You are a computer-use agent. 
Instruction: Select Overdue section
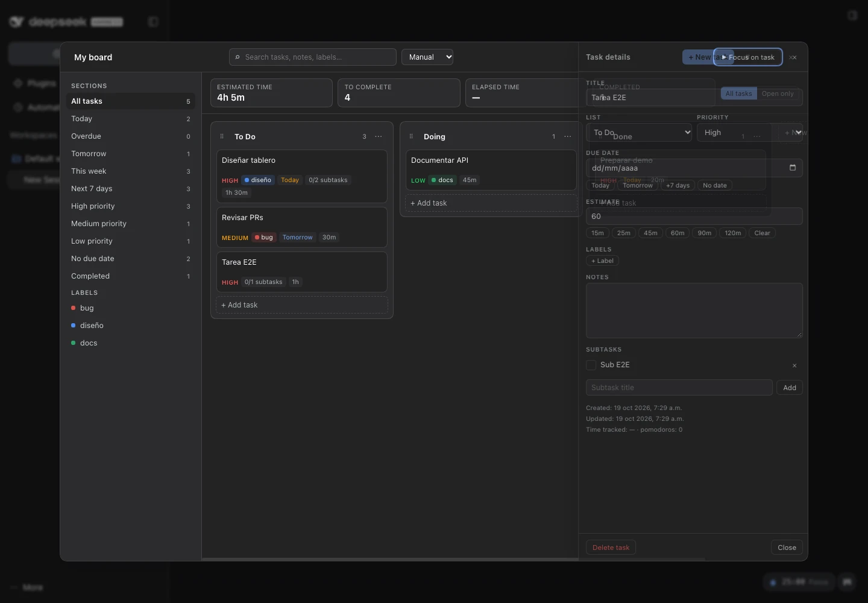coord(131,136)
